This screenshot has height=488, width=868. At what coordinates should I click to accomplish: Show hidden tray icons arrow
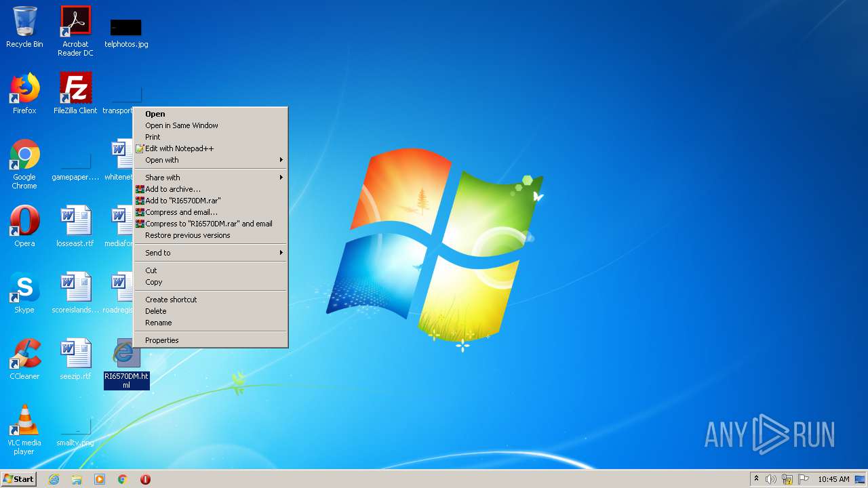click(x=756, y=479)
